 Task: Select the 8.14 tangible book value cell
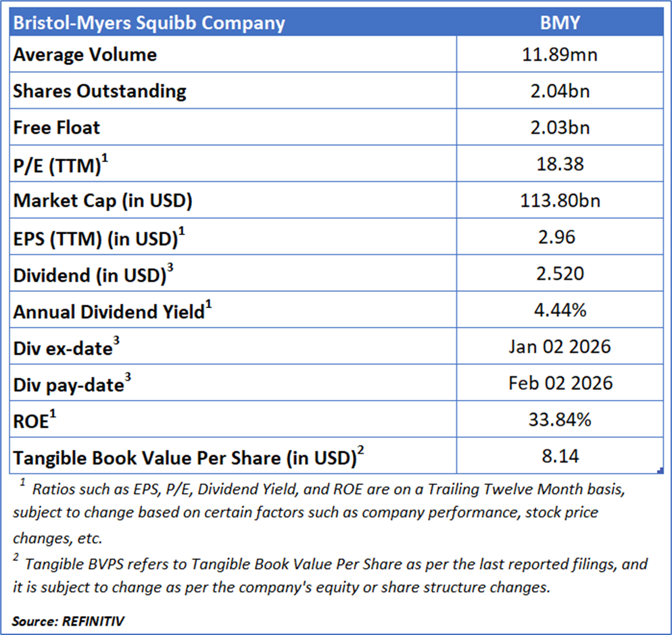(x=559, y=457)
